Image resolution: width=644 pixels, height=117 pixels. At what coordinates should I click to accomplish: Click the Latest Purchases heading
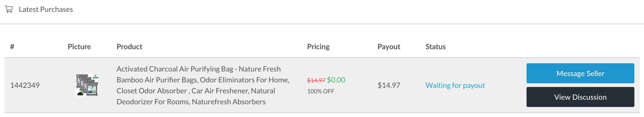(x=46, y=9)
